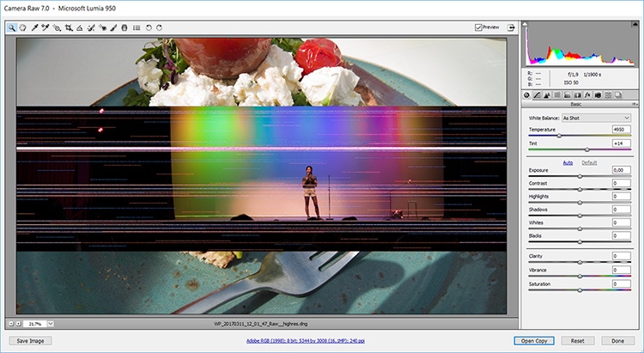Rotate image 90° clockwise
This screenshot has width=644, height=353.
pos(160,27)
